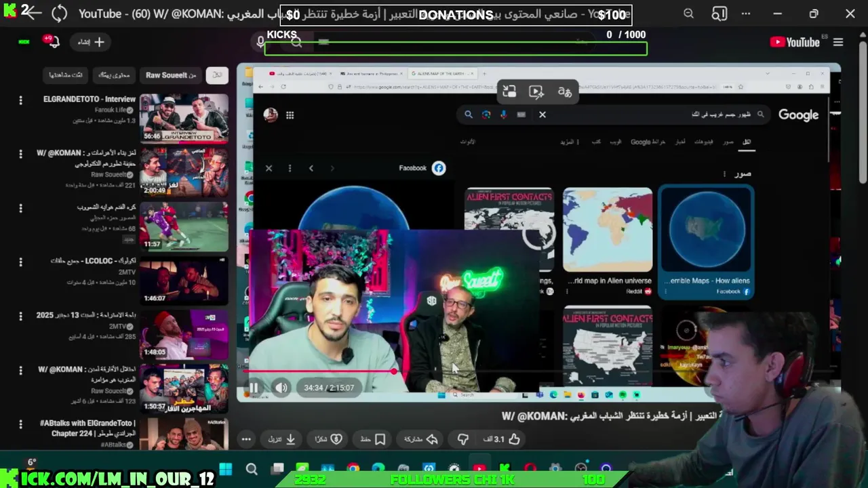Click Google microphone search icon in video
Screen dimensions: 868x488
pyautogui.click(x=503, y=115)
